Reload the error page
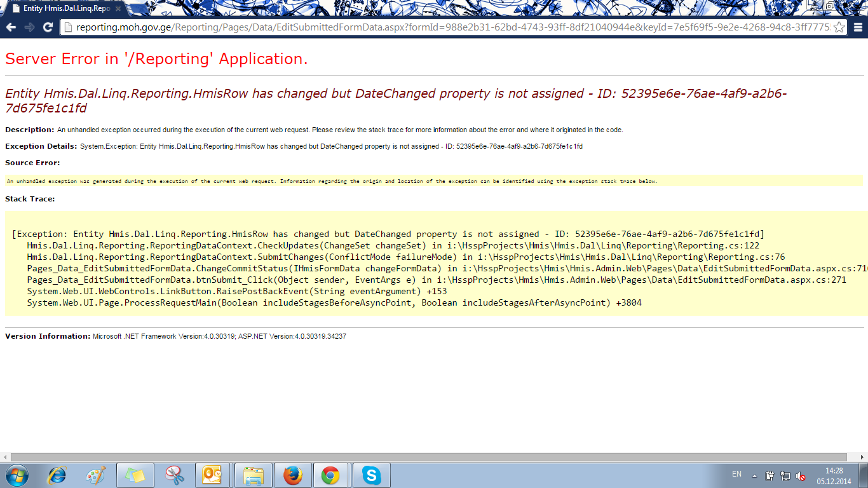The height and width of the screenshot is (488, 868). click(48, 27)
